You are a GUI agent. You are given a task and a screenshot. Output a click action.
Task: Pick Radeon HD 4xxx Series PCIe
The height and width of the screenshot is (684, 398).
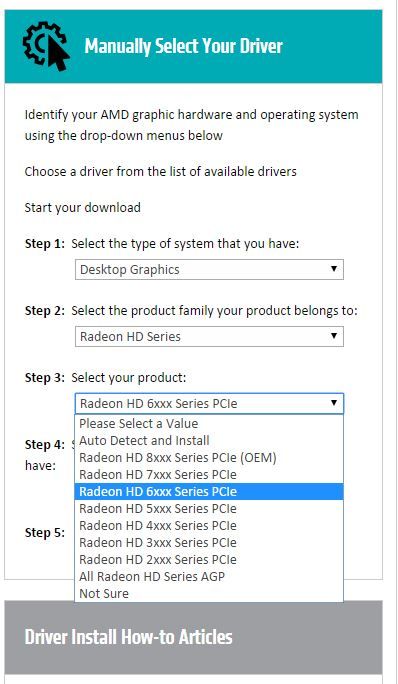coord(209,526)
